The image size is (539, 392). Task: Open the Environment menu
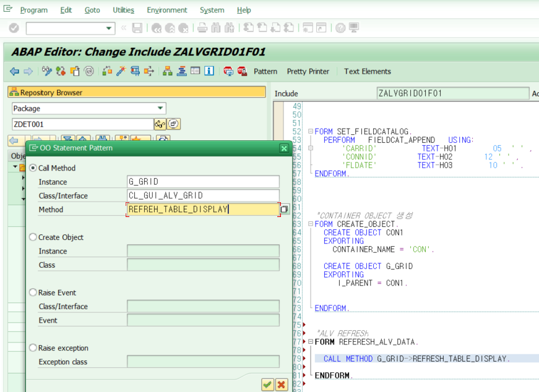coord(167,11)
